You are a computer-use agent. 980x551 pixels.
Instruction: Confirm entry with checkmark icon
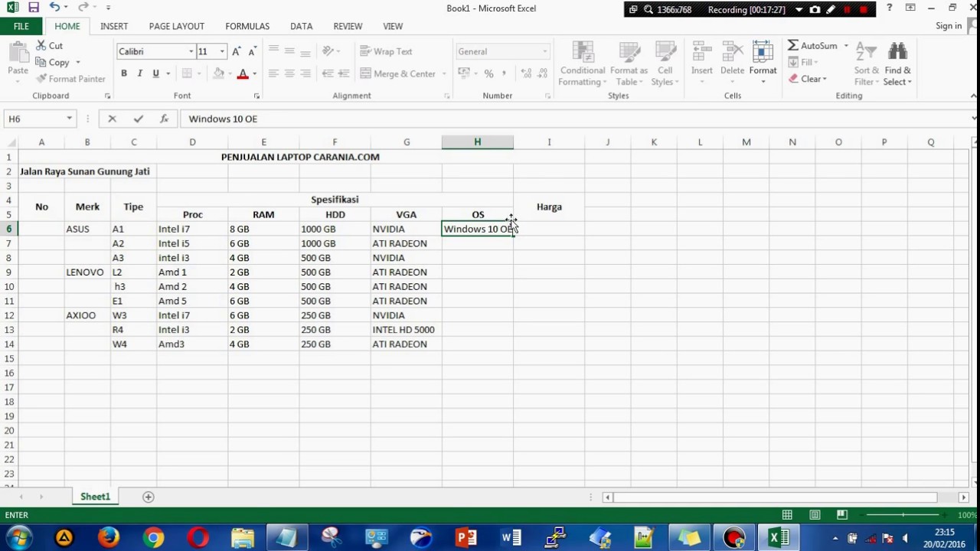[138, 119]
